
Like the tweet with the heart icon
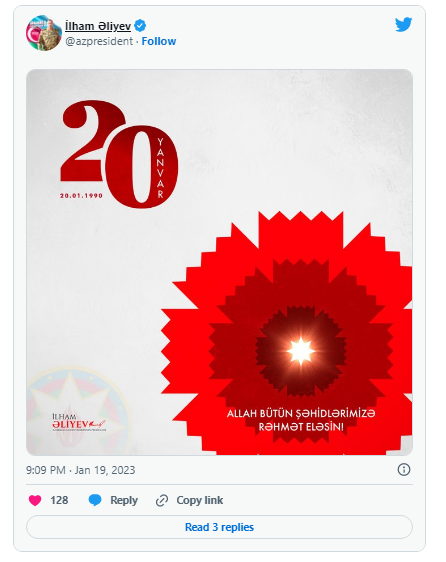[35, 500]
